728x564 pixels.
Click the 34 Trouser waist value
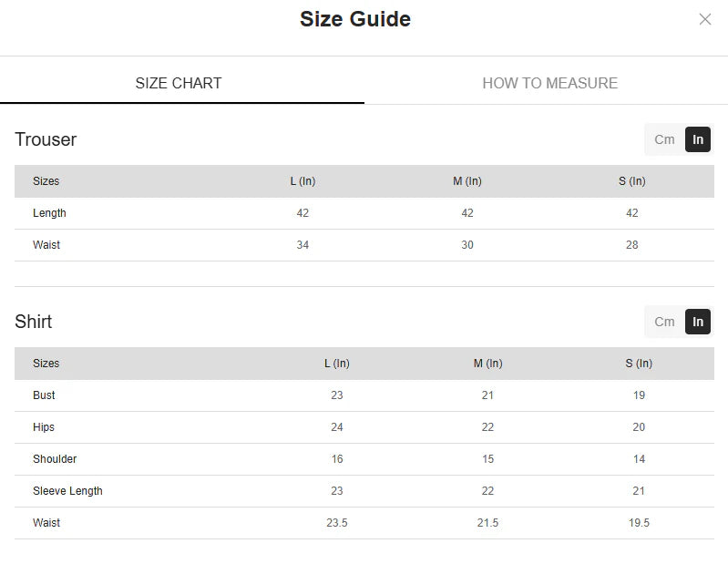tap(302, 245)
